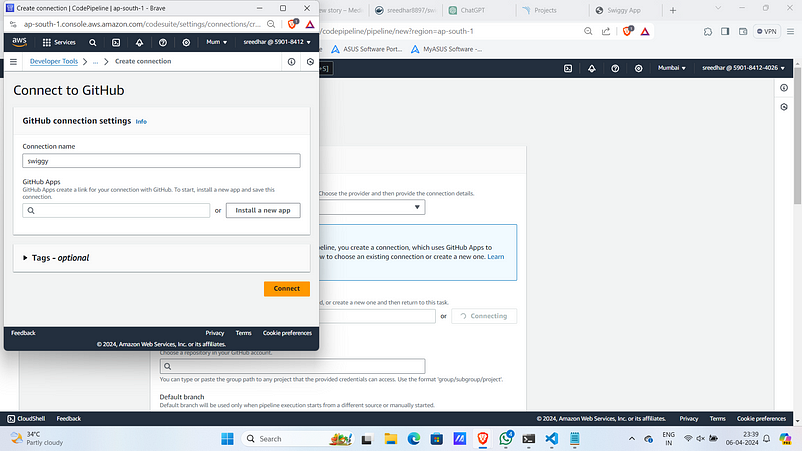The height and width of the screenshot is (451, 802).
Task: Open CloudShell icon in main window navbar
Action: [568, 68]
